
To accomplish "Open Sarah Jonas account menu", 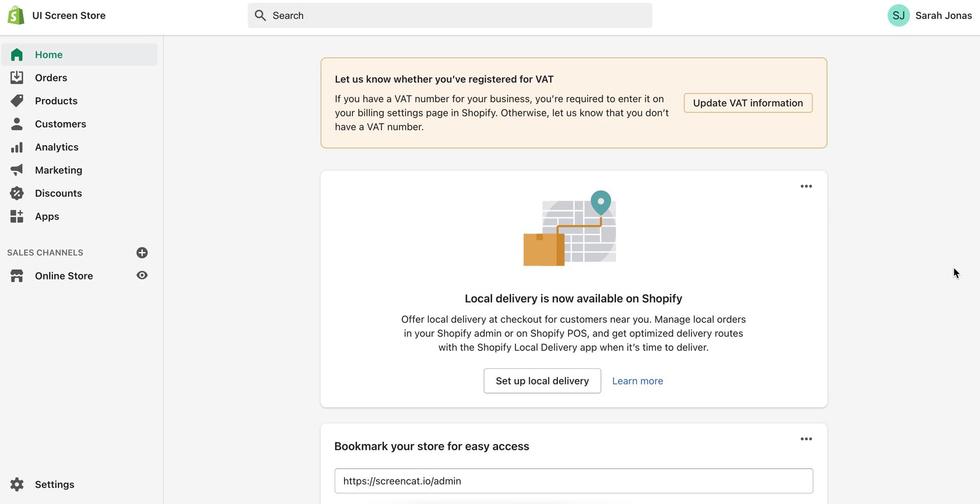I will (929, 15).
